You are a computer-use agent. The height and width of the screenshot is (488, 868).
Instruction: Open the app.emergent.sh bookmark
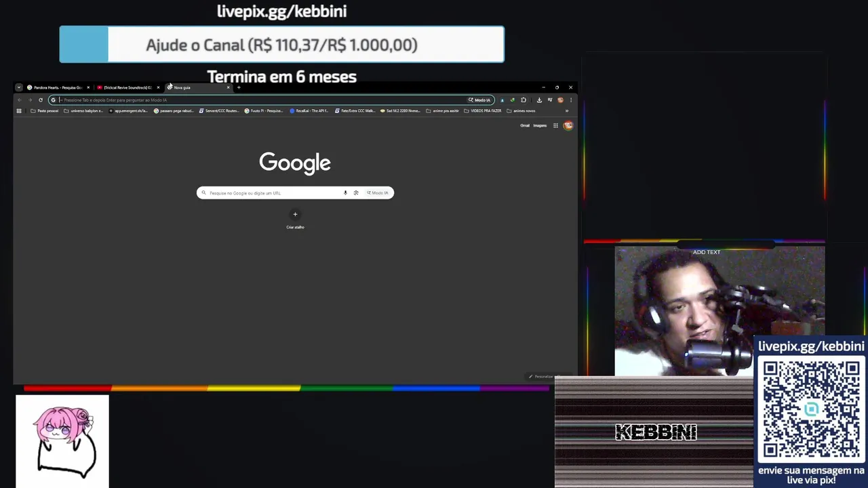point(129,110)
